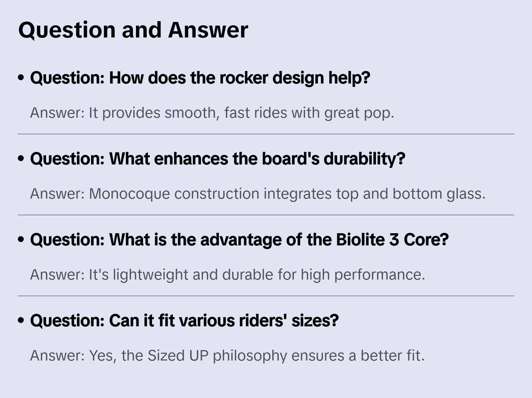Viewport: 532px width, 398px height.
Task: Click the answer about smooth, fast rides
Action: [212, 113]
